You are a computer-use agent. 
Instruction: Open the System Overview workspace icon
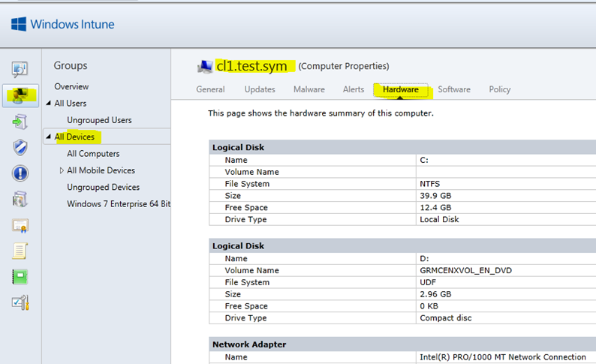[20, 69]
